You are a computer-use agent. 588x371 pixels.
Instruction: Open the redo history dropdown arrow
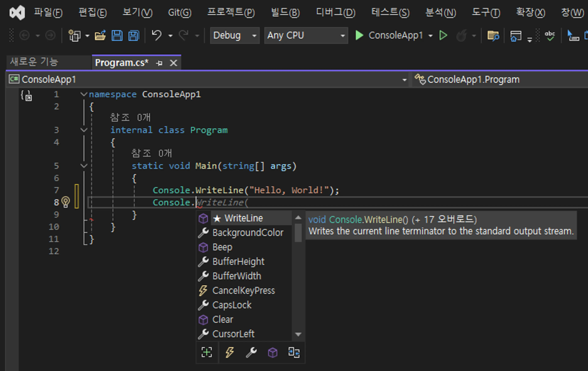[x=197, y=36]
